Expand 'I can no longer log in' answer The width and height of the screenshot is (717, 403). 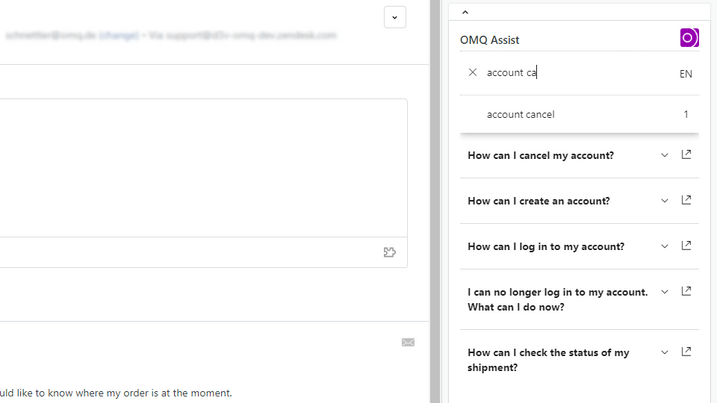(x=664, y=292)
